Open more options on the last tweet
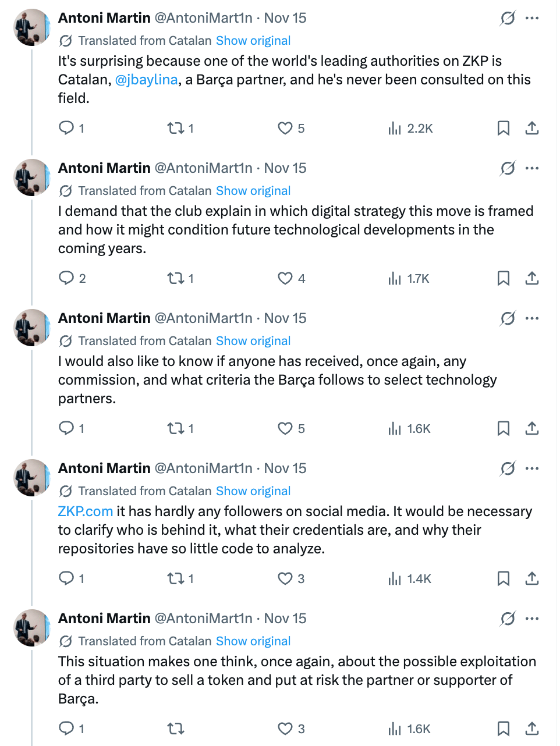560x746 pixels. pos(532,619)
